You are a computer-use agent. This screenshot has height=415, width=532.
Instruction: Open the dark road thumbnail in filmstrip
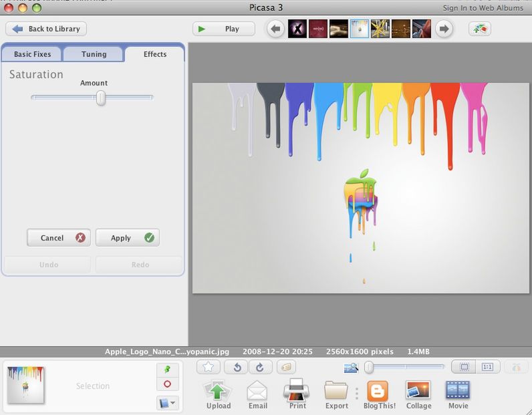tap(339, 29)
